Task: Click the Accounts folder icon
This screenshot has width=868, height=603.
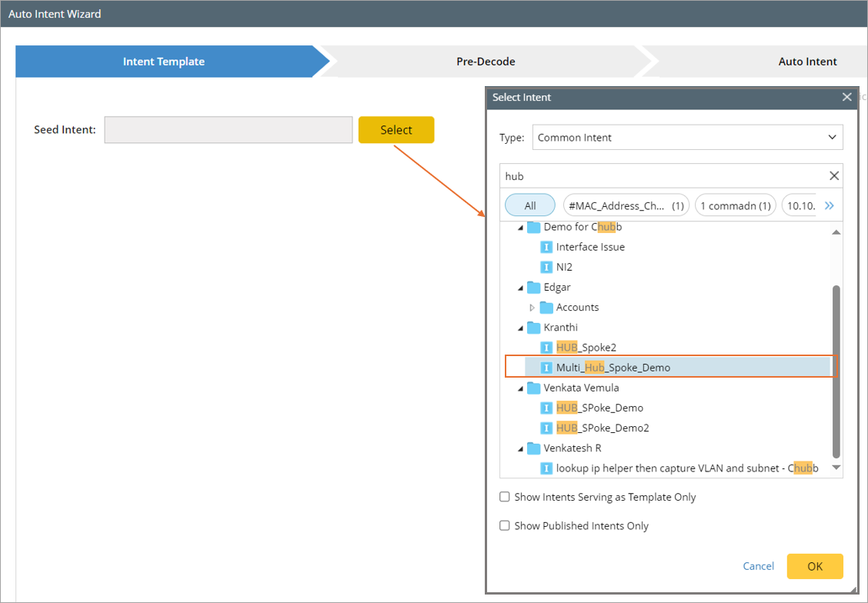Action: click(x=546, y=307)
